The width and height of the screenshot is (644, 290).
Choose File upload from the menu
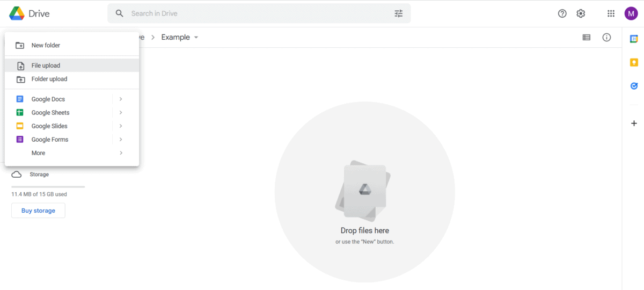72,66
